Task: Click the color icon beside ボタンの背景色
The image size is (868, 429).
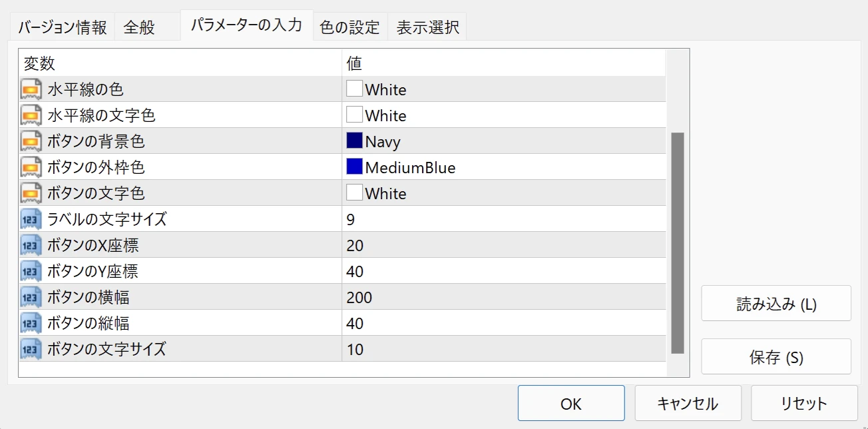Action: (x=31, y=141)
